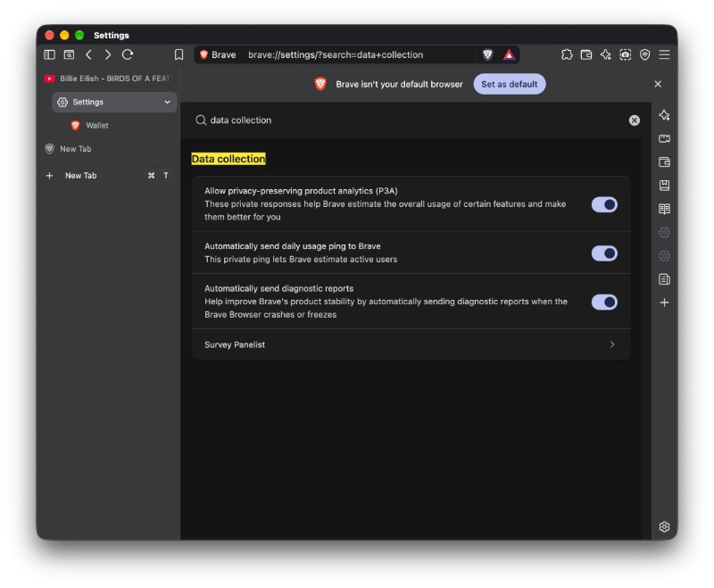Open Leo AI from the top toolbar

606,54
